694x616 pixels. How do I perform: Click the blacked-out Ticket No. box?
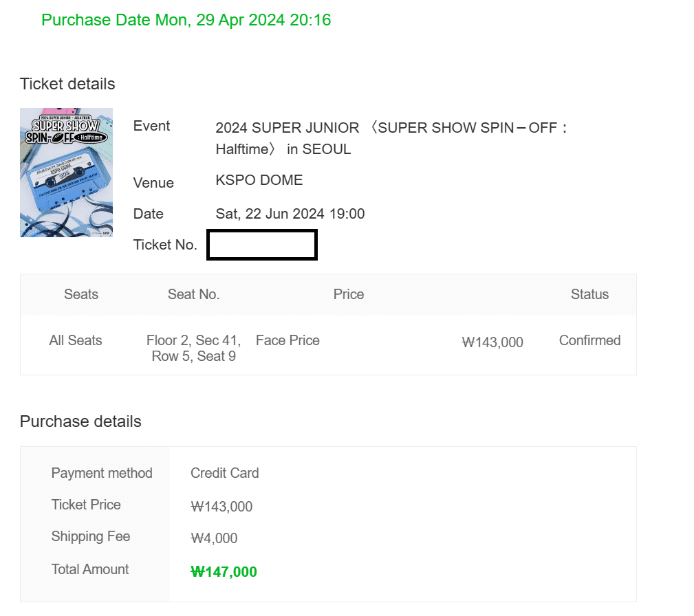click(x=262, y=245)
